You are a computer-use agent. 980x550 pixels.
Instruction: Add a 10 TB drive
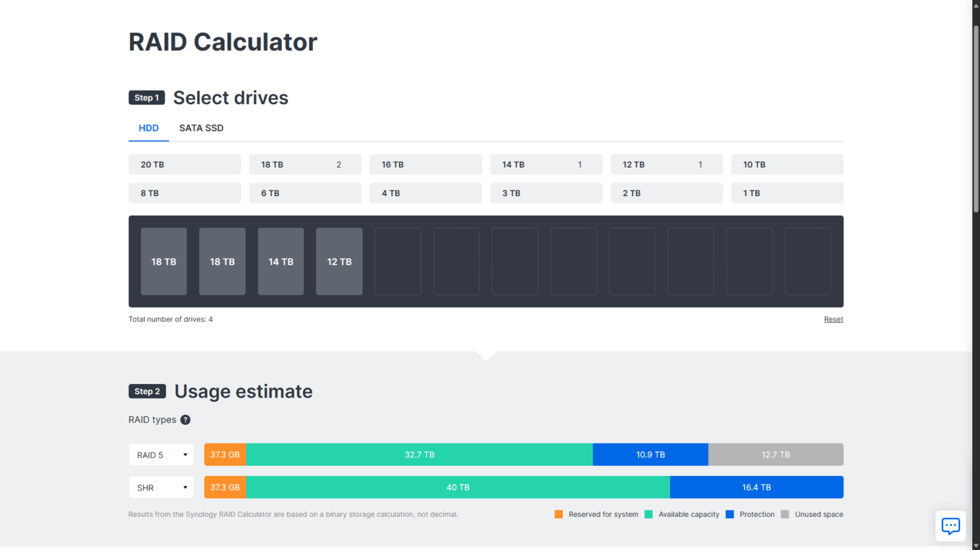tap(787, 164)
